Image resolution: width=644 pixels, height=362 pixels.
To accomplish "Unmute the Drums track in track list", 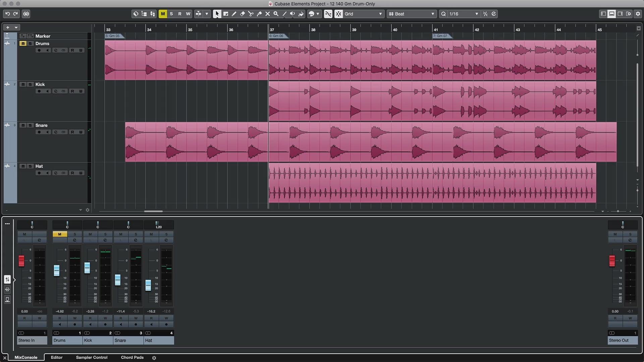I will coord(23,43).
